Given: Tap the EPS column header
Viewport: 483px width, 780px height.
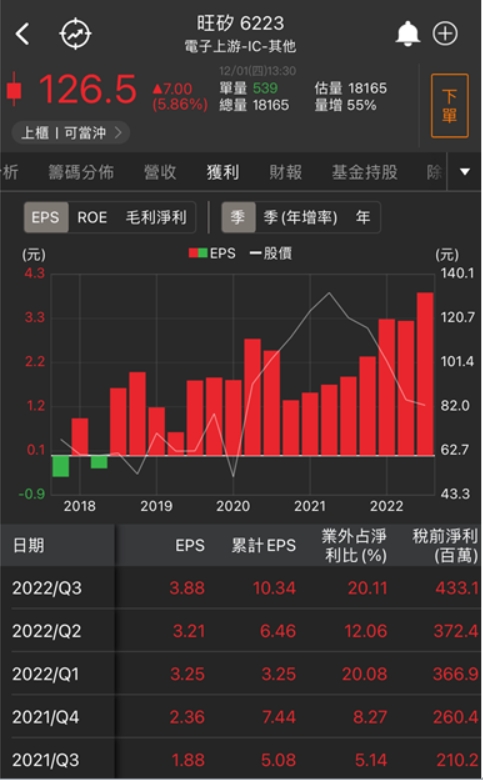Looking at the screenshot, I should tap(190, 545).
